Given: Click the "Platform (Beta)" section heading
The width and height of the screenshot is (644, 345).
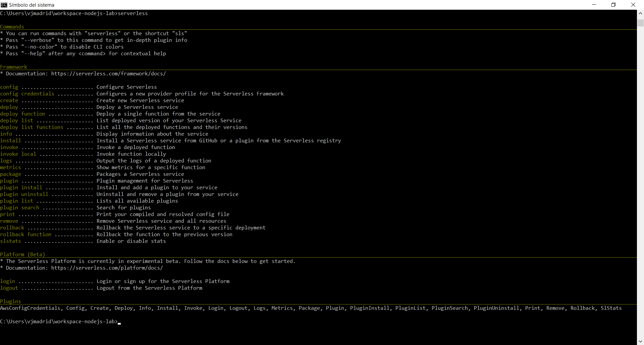Looking at the screenshot, I should click(x=22, y=255).
